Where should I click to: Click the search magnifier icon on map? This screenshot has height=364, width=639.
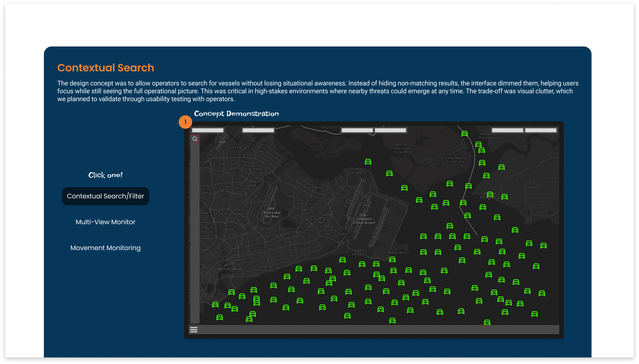[x=195, y=139]
